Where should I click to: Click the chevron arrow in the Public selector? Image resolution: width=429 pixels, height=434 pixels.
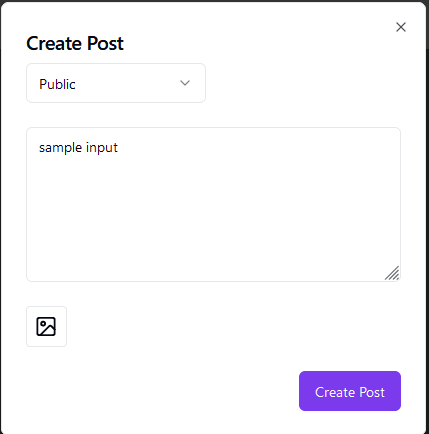click(x=185, y=83)
